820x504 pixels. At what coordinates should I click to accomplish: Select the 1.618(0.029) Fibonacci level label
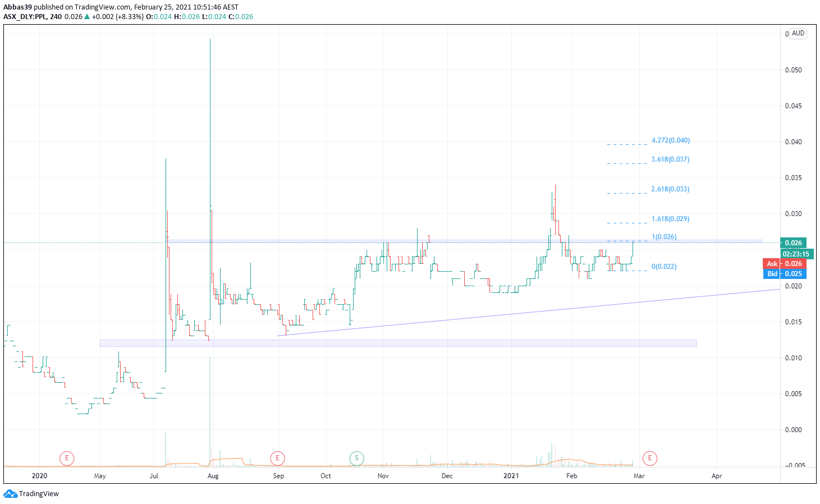pos(670,219)
